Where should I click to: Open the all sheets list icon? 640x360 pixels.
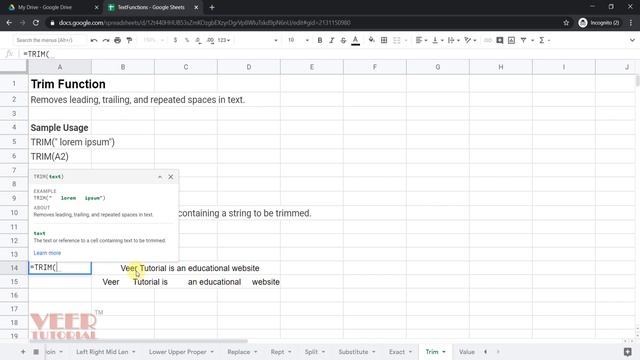click(36, 352)
